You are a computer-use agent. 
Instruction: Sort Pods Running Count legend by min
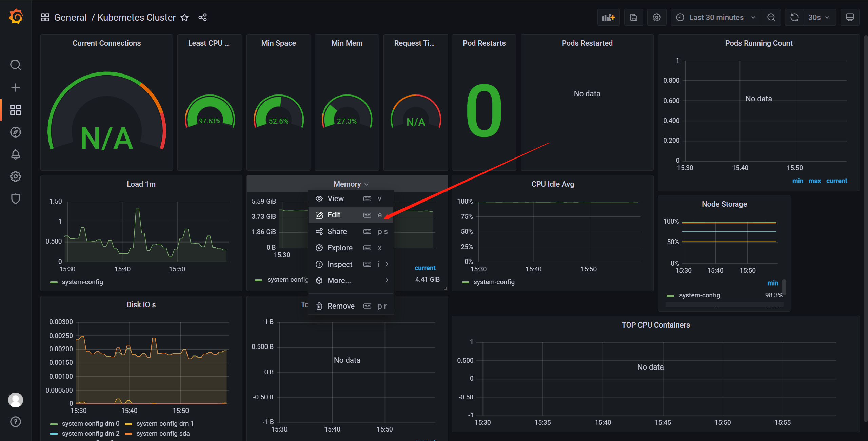[x=797, y=181]
